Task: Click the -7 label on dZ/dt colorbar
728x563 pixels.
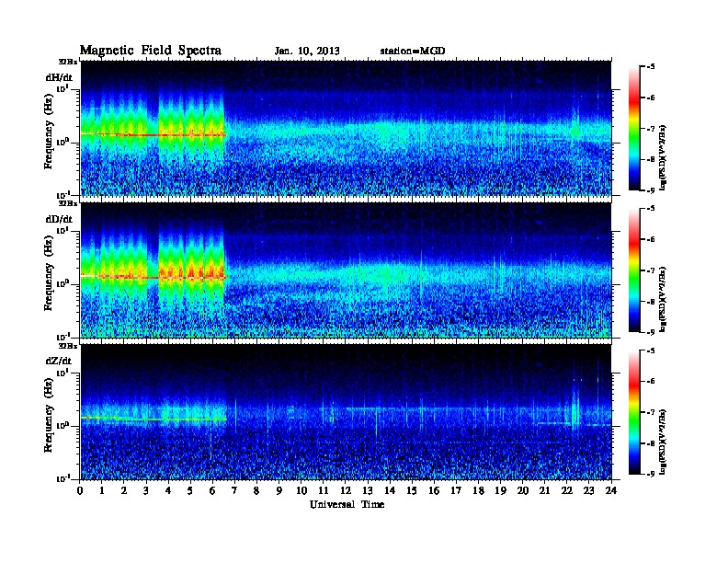Action: [x=651, y=412]
